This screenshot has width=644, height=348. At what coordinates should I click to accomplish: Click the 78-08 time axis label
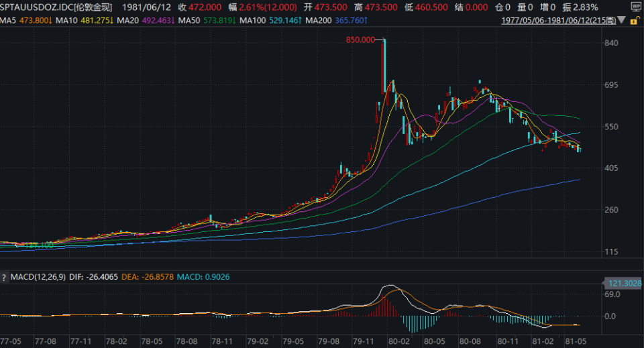click(x=187, y=341)
